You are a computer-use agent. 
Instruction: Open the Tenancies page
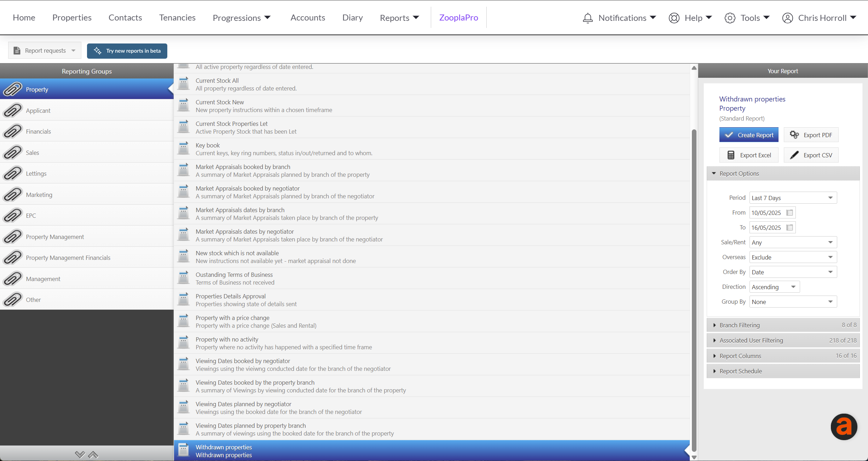pyautogui.click(x=177, y=18)
